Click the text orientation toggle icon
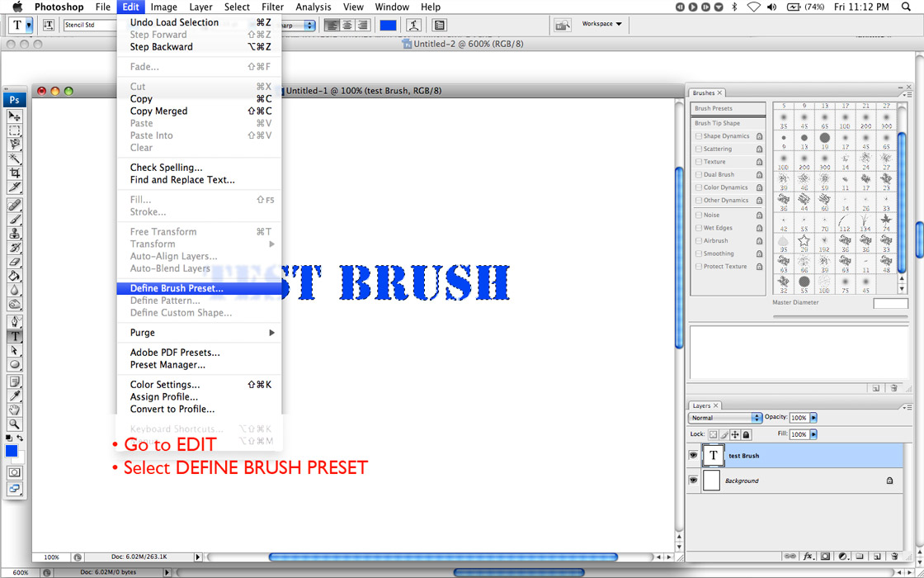The height and width of the screenshot is (578, 924). point(49,26)
